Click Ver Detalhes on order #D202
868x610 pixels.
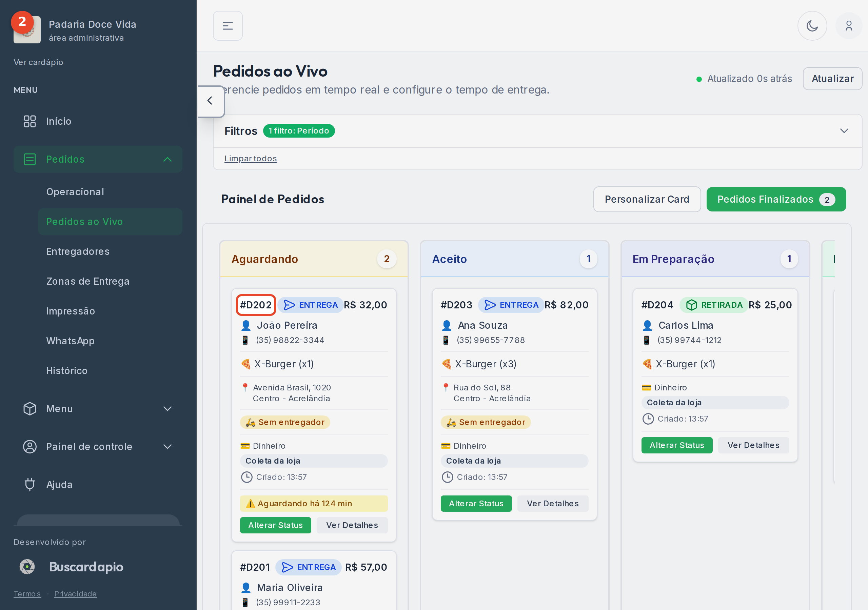[352, 525]
